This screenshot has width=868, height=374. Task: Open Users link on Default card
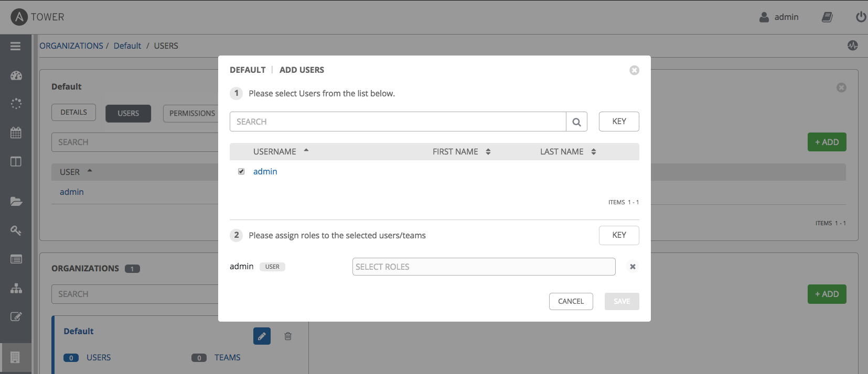[99, 357]
